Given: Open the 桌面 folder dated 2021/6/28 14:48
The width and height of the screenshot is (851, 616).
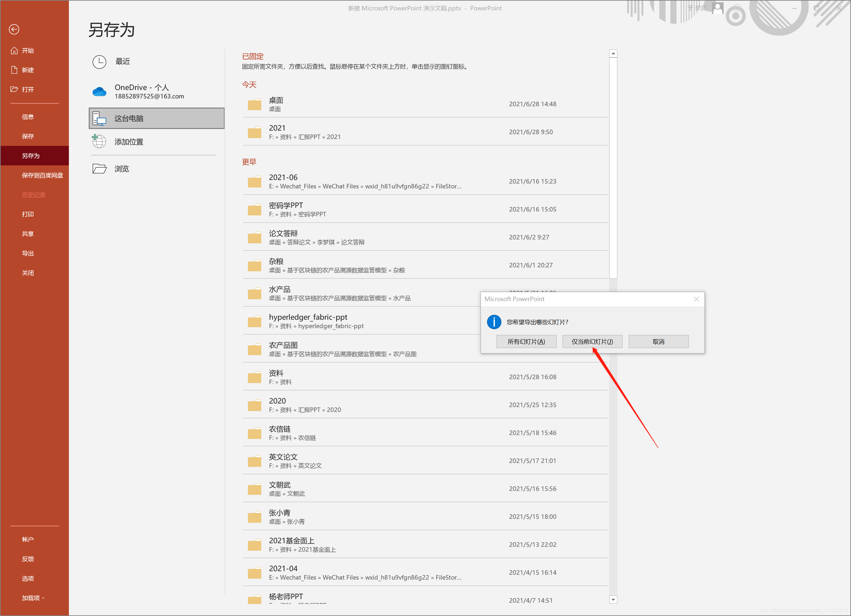Looking at the screenshot, I should (426, 104).
